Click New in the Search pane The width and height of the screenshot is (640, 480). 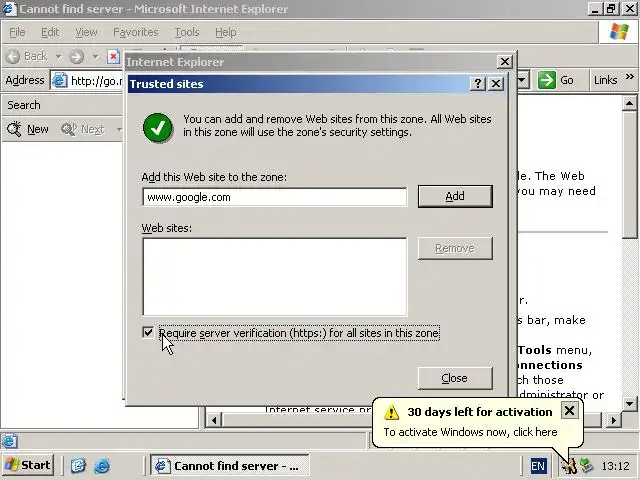coord(28,129)
